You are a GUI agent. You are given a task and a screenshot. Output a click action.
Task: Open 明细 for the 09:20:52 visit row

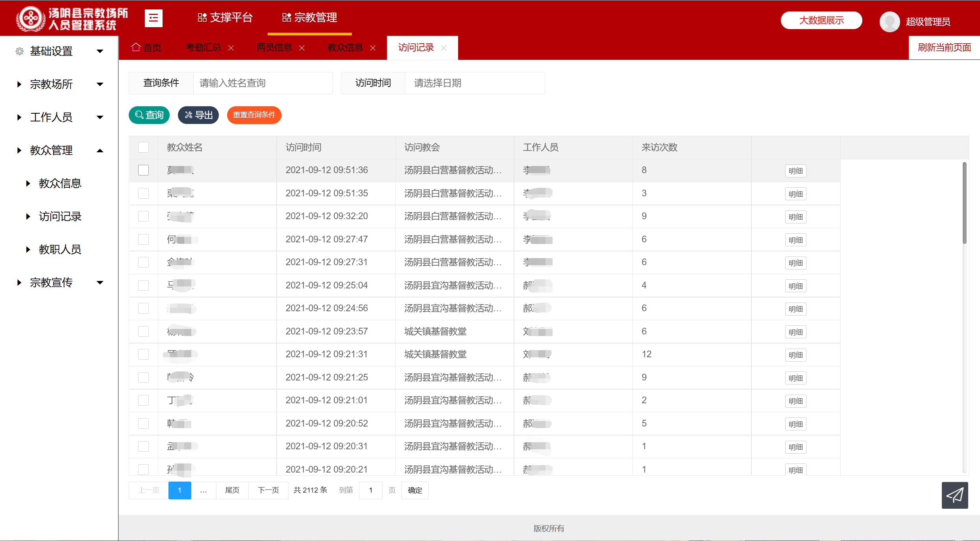click(795, 424)
